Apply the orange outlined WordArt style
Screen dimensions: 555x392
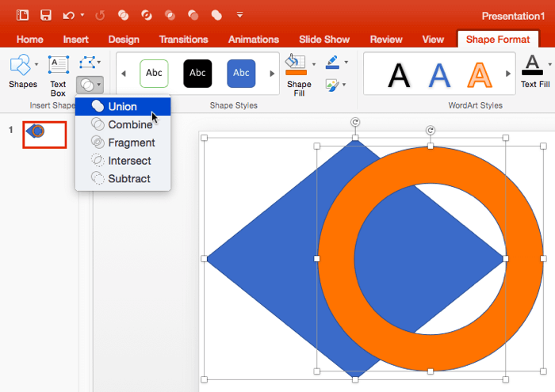pos(479,74)
